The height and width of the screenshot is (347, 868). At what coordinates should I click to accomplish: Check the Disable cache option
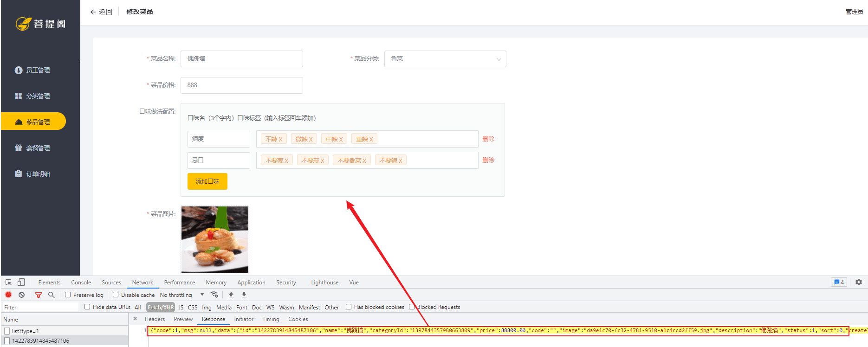click(116, 295)
